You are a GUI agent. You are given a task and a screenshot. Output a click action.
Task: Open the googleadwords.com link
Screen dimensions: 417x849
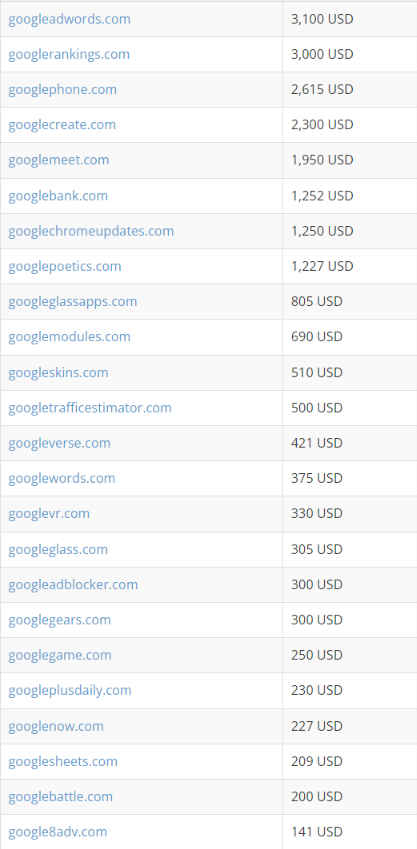[x=69, y=19]
